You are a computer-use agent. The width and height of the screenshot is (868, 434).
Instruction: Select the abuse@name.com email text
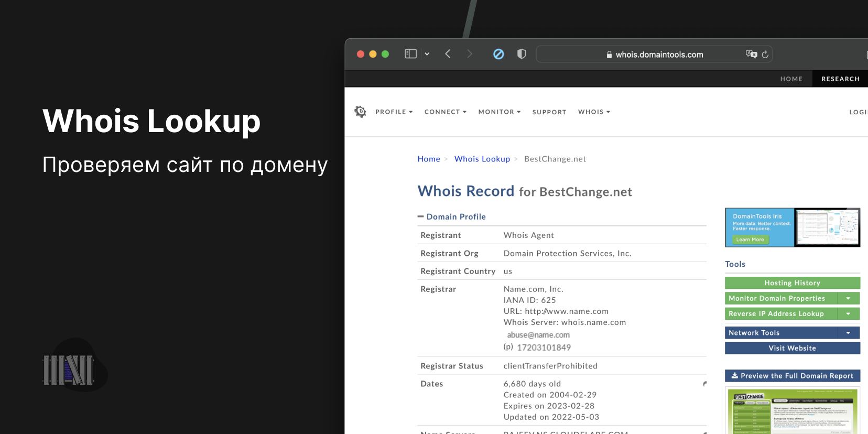[x=538, y=335]
